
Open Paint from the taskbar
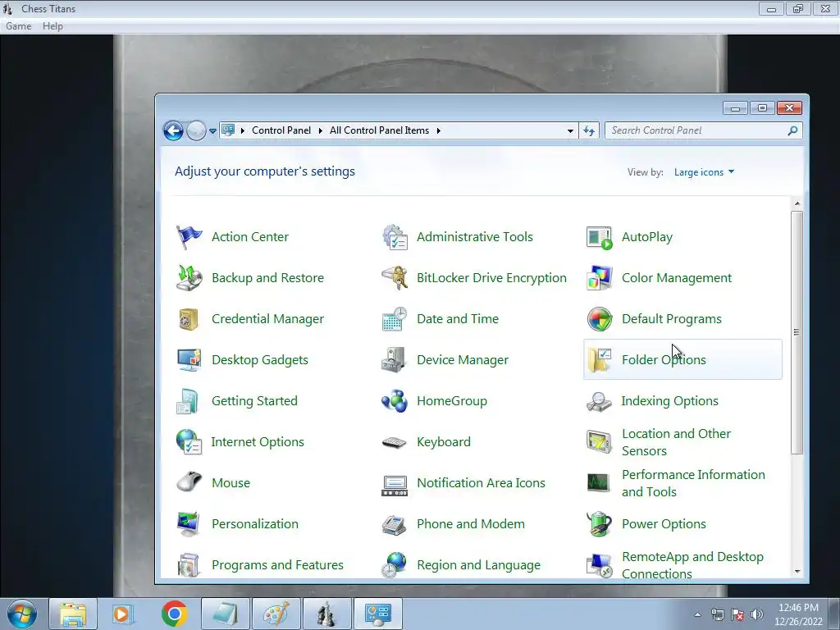point(276,614)
